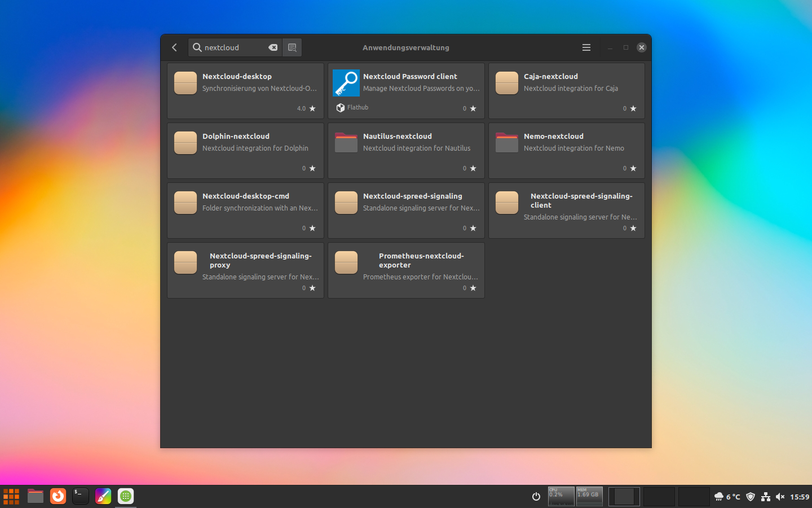Open the Prometheus-nextcloud-exporter entry

point(406,270)
